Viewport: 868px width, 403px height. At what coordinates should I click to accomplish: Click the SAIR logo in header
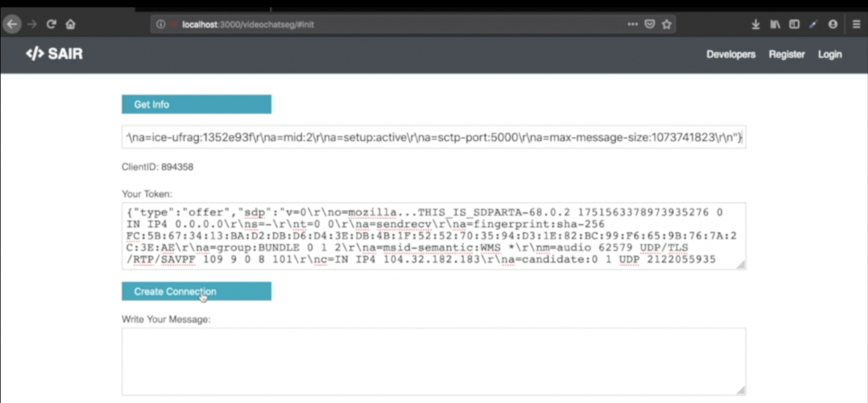54,54
